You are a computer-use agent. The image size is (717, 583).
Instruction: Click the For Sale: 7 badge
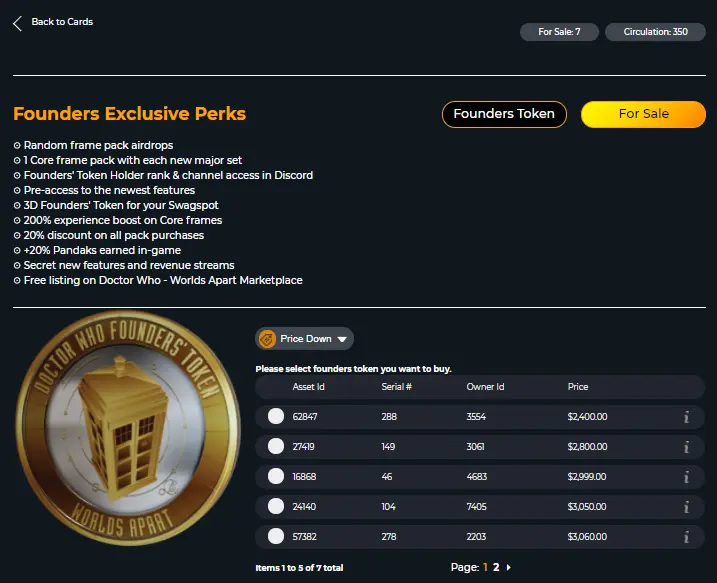click(x=559, y=32)
